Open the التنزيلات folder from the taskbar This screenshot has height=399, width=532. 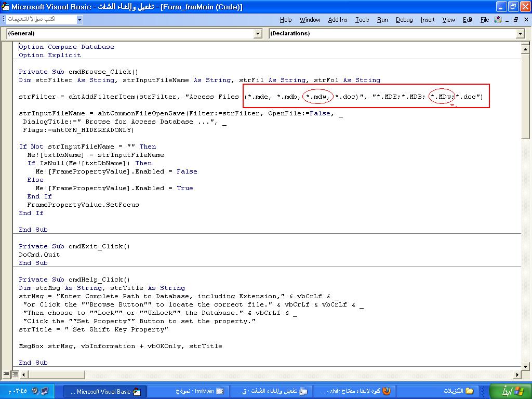point(437,391)
